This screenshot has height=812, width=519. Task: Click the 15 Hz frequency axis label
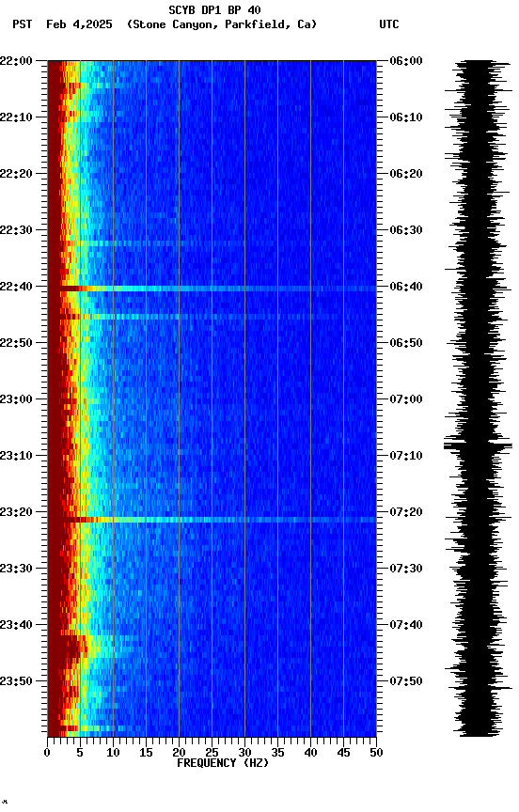point(146,754)
